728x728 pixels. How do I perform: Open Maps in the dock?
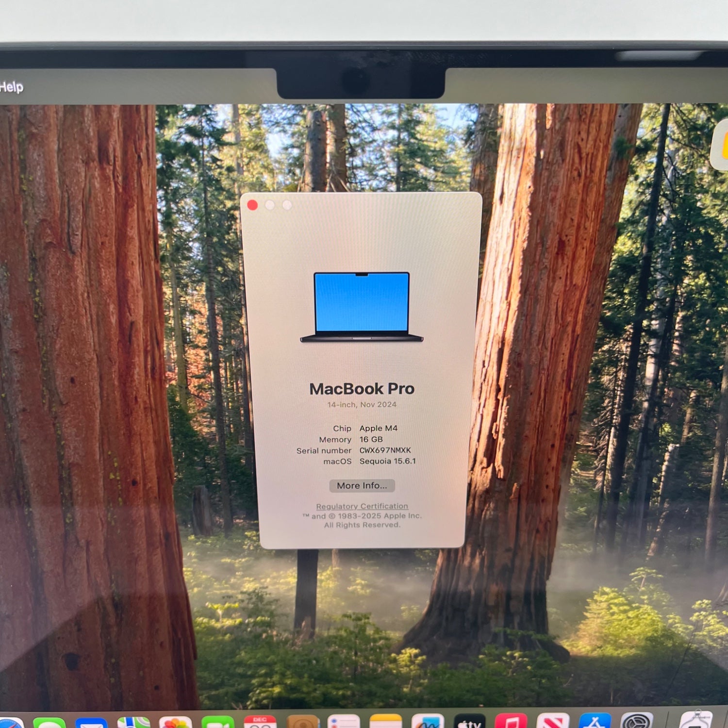click(x=133, y=723)
